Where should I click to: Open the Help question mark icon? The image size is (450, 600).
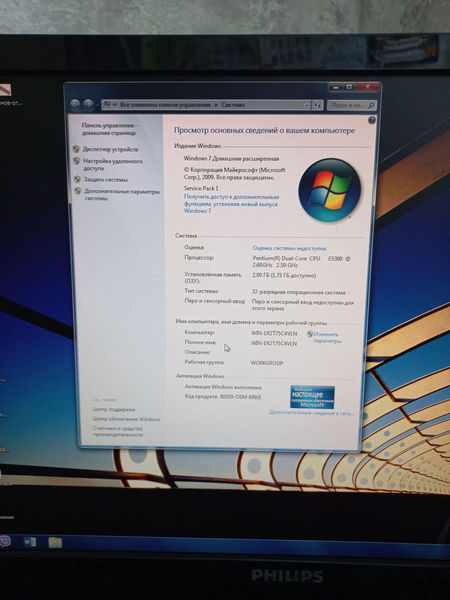pos(371,120)
